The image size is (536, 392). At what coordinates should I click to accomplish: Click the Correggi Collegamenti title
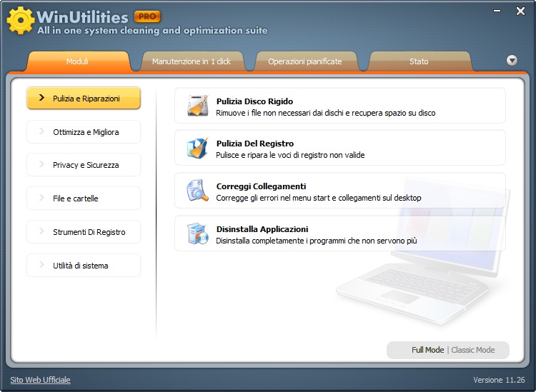click(x=261, y=186)
